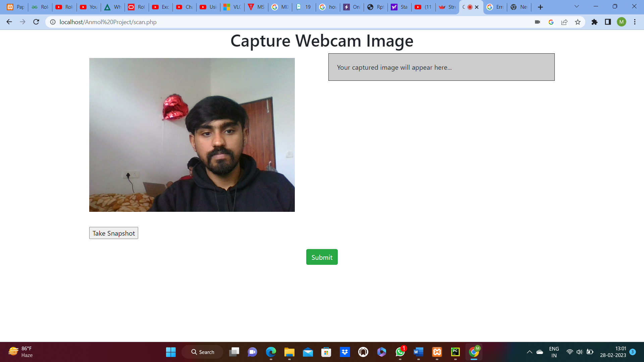
Task: Reload the scan.php page
Action: pos(36,22)
